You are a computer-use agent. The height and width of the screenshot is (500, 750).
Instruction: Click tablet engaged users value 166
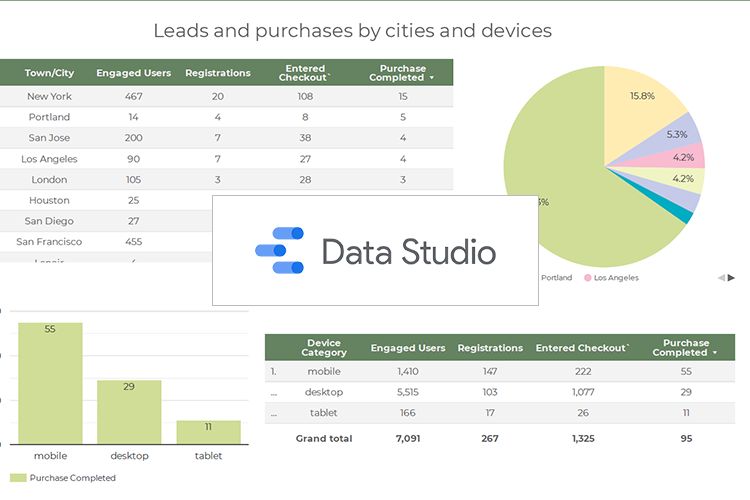[x=408, y=412]
